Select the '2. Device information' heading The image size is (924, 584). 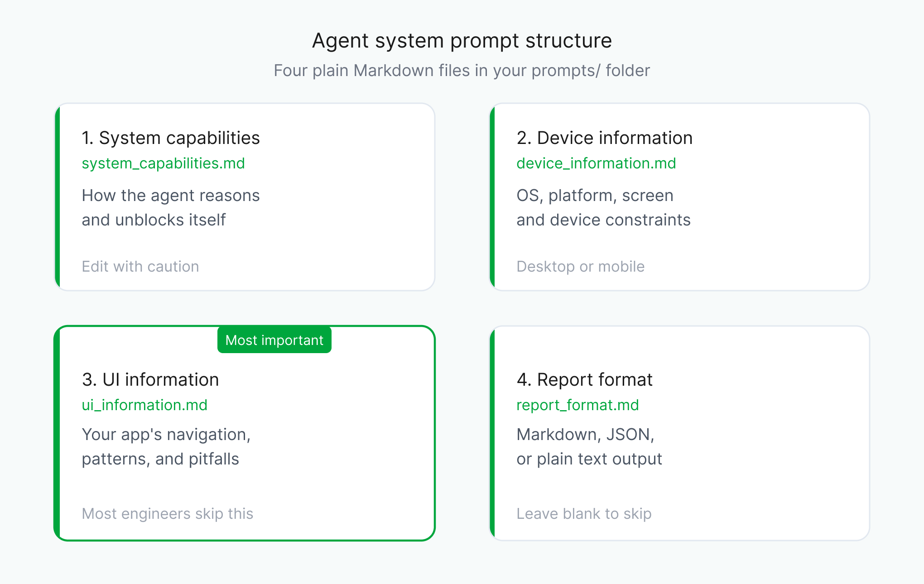pos(605,138)
